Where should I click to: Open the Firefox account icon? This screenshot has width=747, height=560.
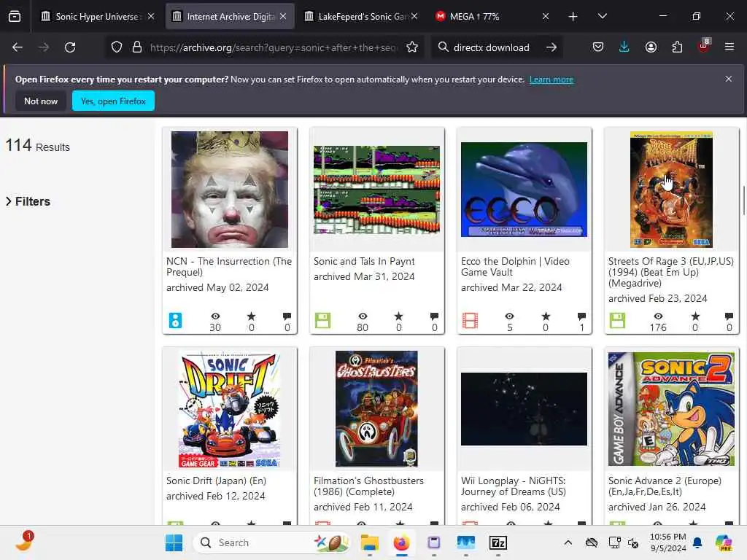pos(651,47)
